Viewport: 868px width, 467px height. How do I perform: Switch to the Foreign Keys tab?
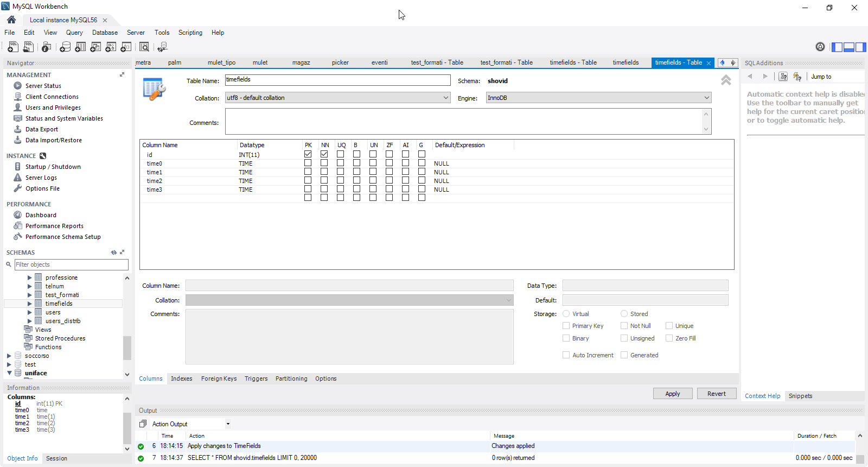[219, 378]
